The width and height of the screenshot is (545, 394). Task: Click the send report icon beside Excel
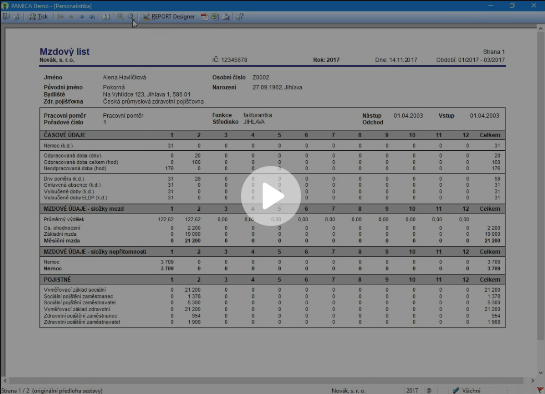226,17
